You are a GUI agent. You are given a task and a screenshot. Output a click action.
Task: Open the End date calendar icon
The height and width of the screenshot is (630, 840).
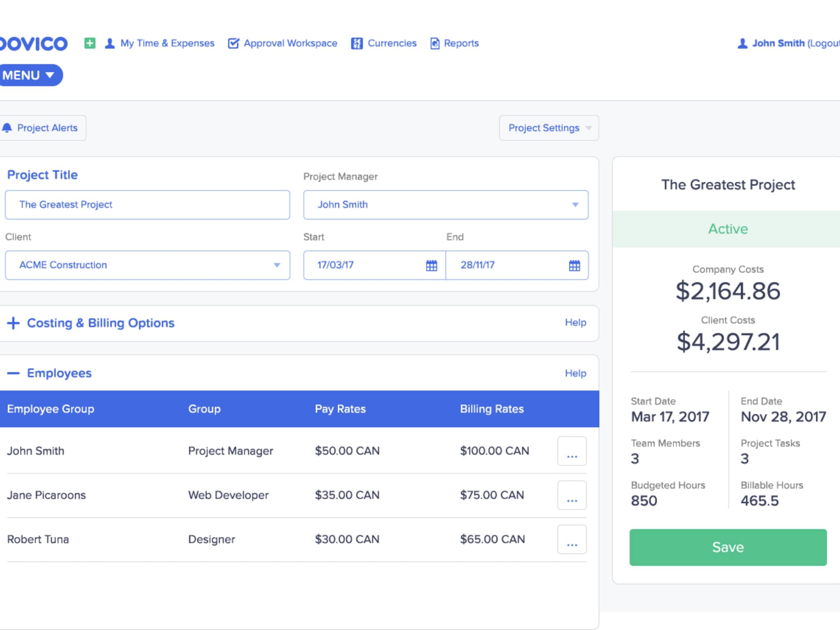click(574, 265)
